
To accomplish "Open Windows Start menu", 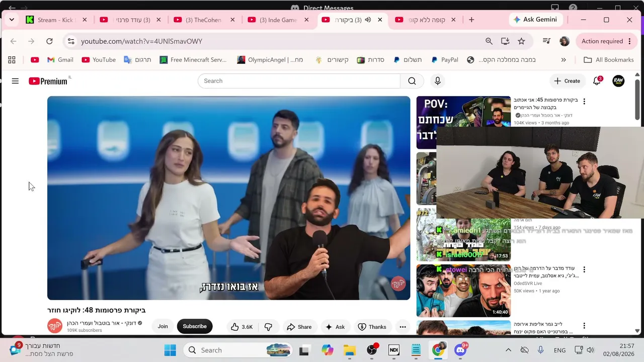I will point(170,350).
